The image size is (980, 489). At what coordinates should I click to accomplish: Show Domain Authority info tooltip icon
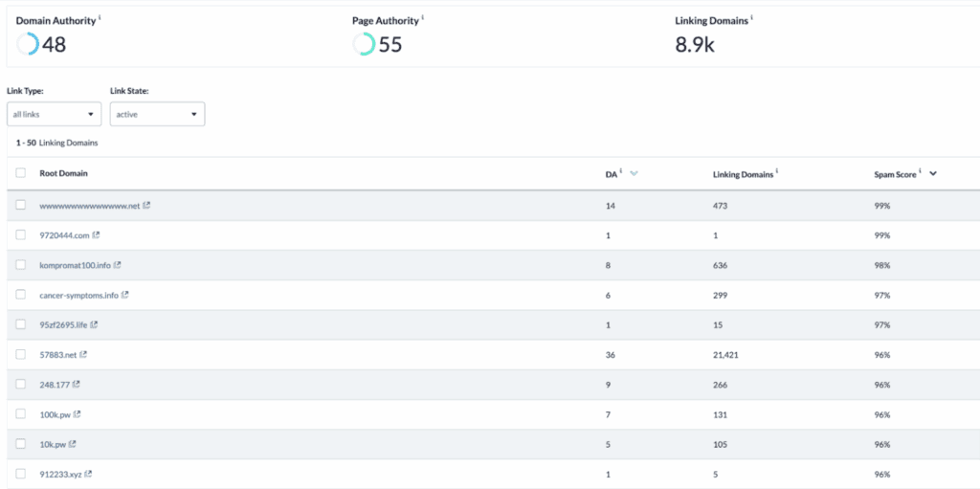[100, 18]
